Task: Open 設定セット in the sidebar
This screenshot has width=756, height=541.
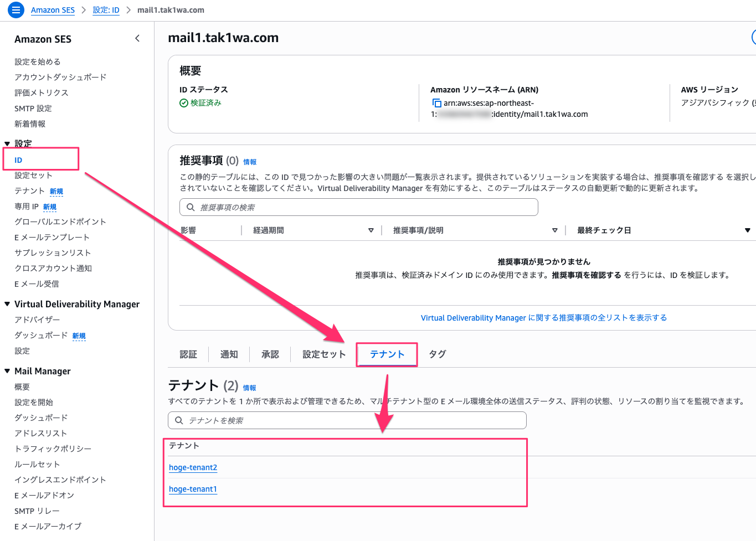Action: 33,176
